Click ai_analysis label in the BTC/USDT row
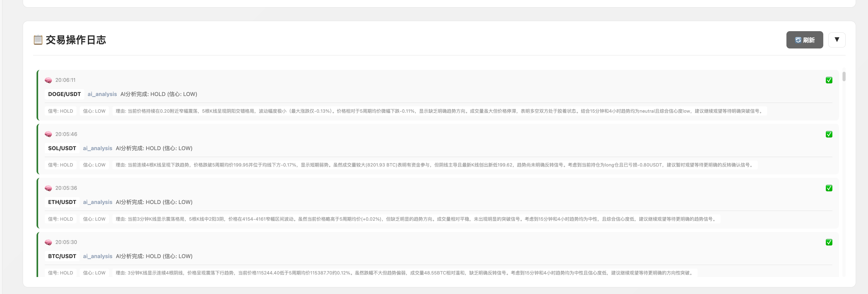The image size is (868, 294). [97, 256]
